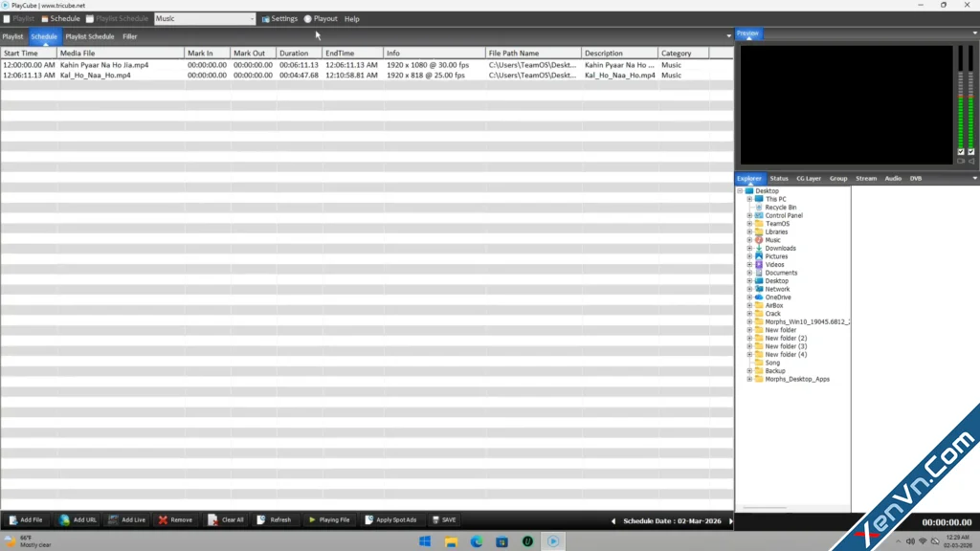Sort by the Start Time column header
The image size is (980, 551).
click(x=29, y=54)
